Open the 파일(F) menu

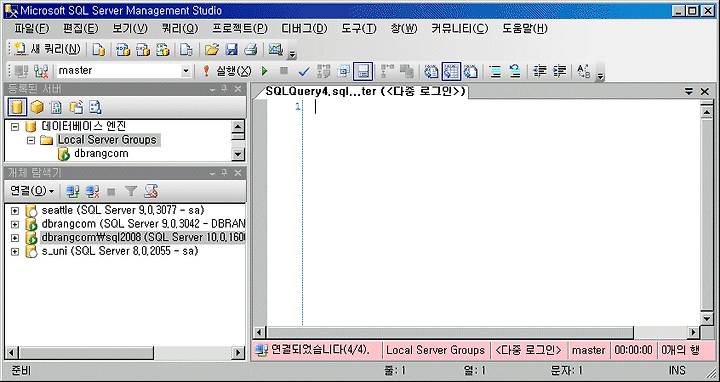[x=32, y=28]
